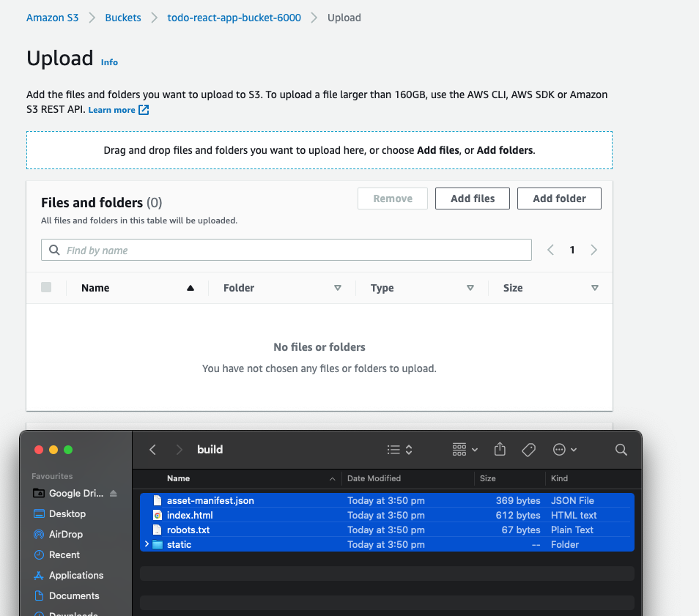Image resolution: width=699 pixels, height=616 pixels.
Task: Open Documents in Finder sidebar
Action: (67, 595)
